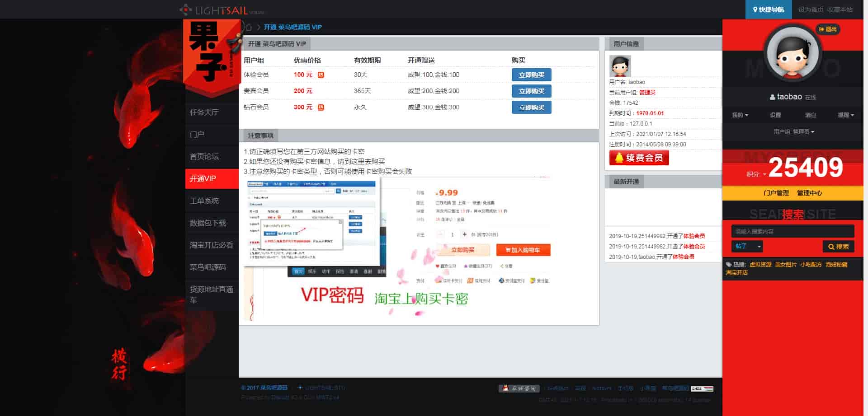Image resolution: width=868 pixels, height=416 pixels.
Task: Click the 开通 菜鸟吧源码 VIP breadcrumb link
Action: pos(293,27)
